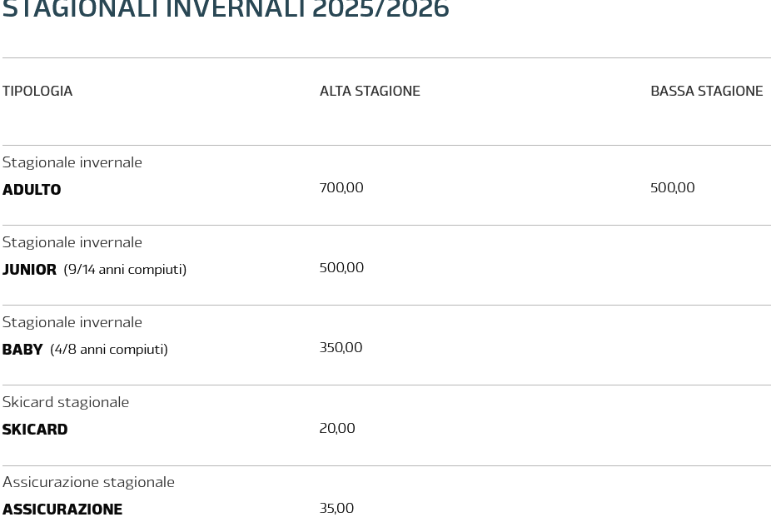Image resolution: width=771 pixels, height=532 pixels.
Task: Select the bold ASSICURAZIONE label
Action: pos(62,510)
